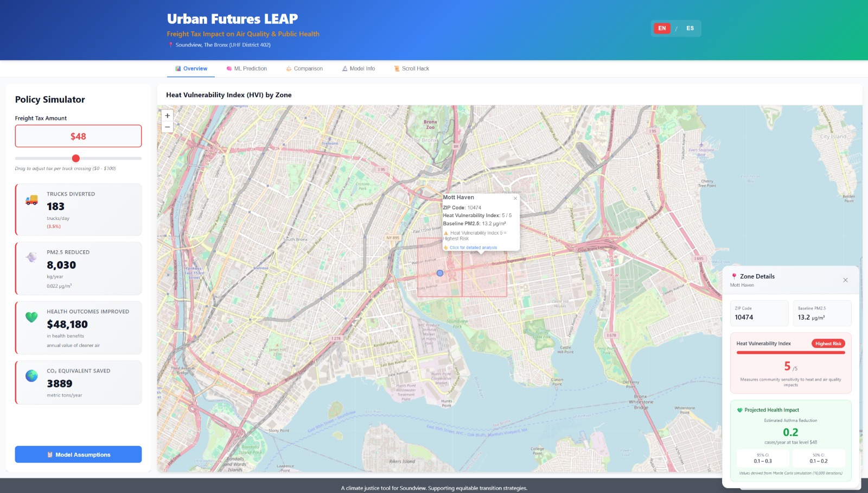Click the $48 freight tax amount field

[78, 136]
